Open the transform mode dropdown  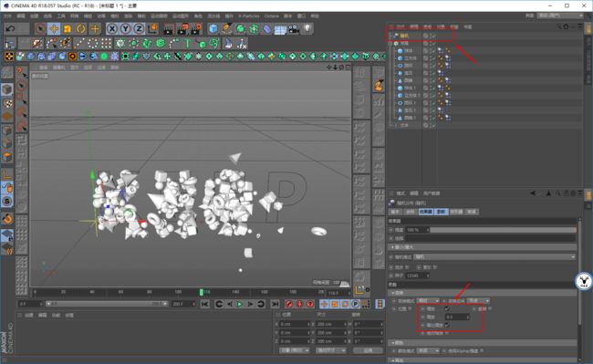428,301
